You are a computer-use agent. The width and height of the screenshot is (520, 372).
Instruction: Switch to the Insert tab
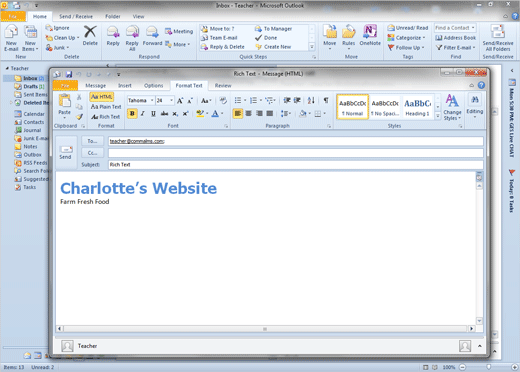[x=125, y=86]
